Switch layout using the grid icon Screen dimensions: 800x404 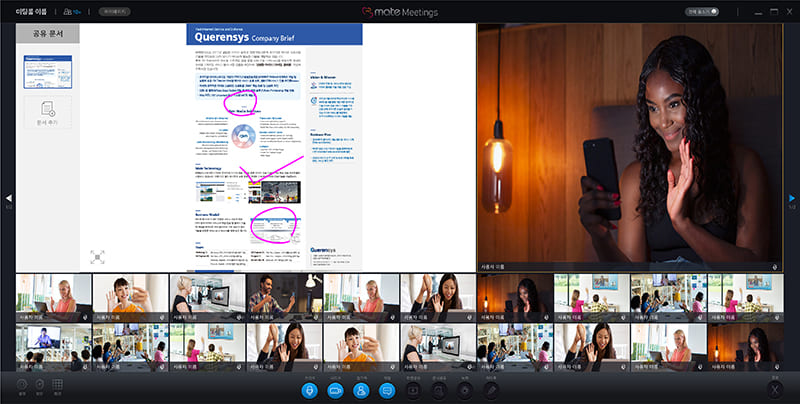(x=57, y=385)
